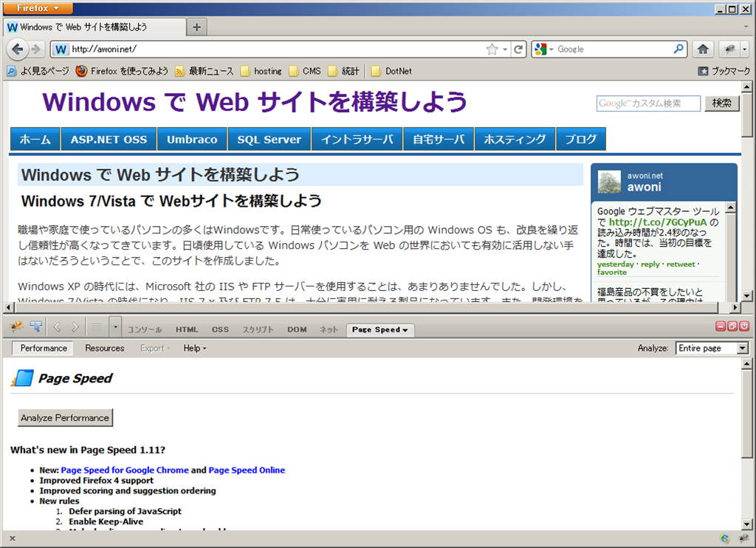Open Page Speed for Google Chrome link
Image resolution: width=756 pixels, height=548 pixels.
pos(125,470)
